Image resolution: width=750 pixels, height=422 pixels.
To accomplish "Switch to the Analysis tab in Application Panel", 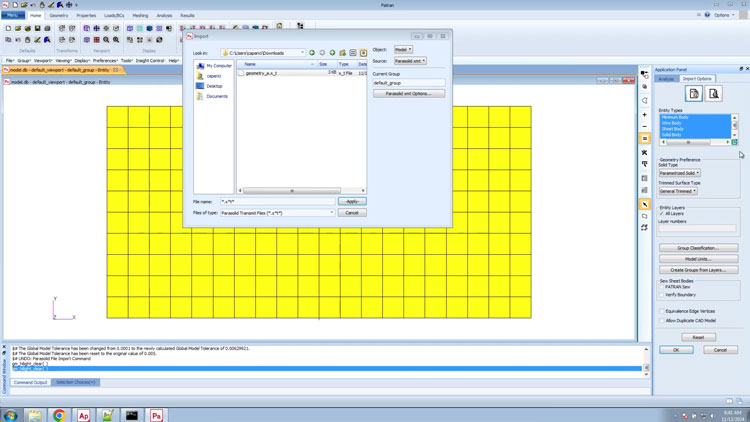I will [x=667, y=79].
